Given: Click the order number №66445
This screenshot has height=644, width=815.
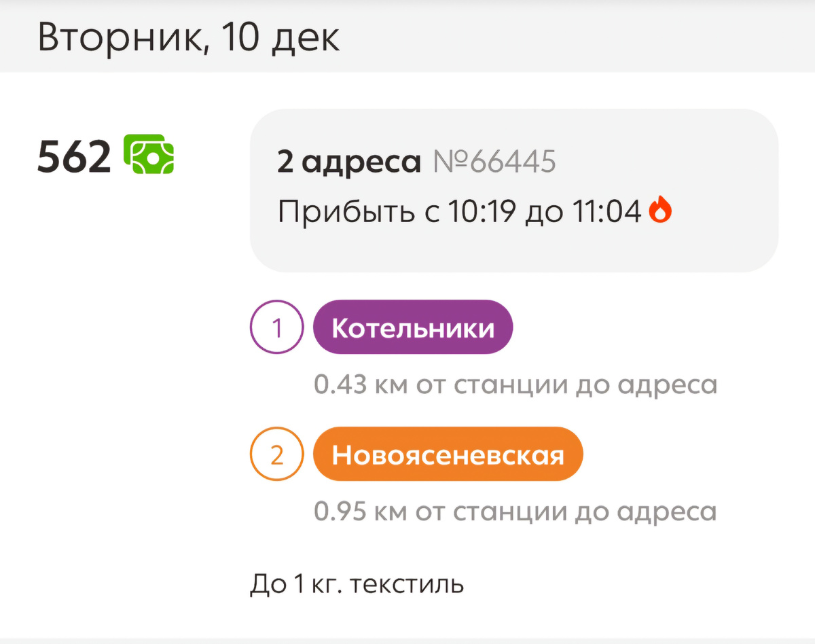Looking at the screenshot, I should point(495,162).
